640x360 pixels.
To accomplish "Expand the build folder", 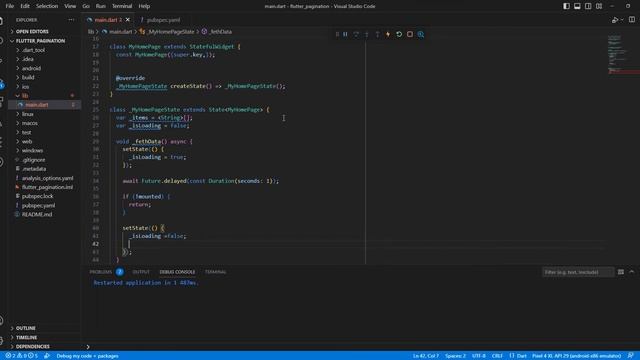I will (x=44, y=77).
